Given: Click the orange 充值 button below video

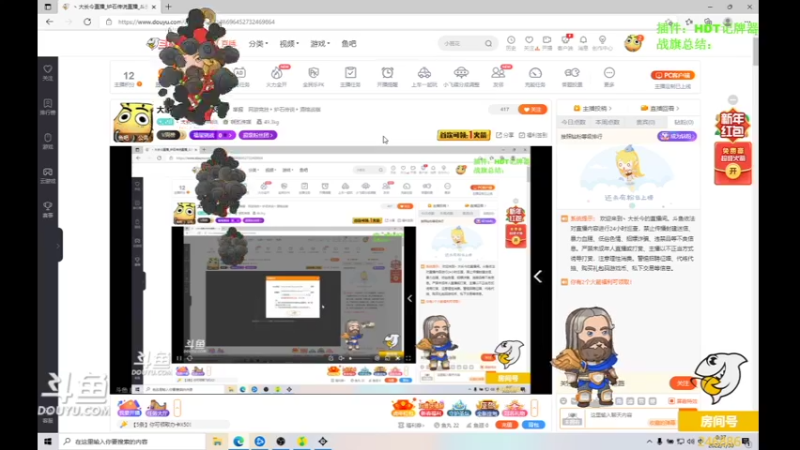Looking at the screenshot, I should tap(507, 424).
